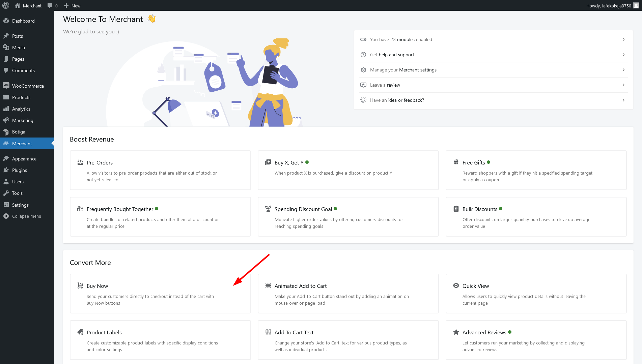Open Comments in sidebar
642x364 pixels.
coord(27,70)
